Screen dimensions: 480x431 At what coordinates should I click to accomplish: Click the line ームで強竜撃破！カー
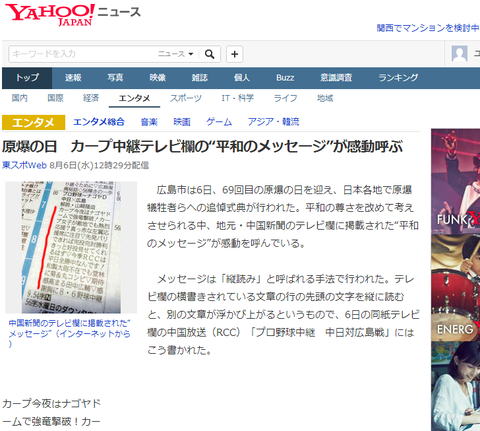tap(51, 422)
